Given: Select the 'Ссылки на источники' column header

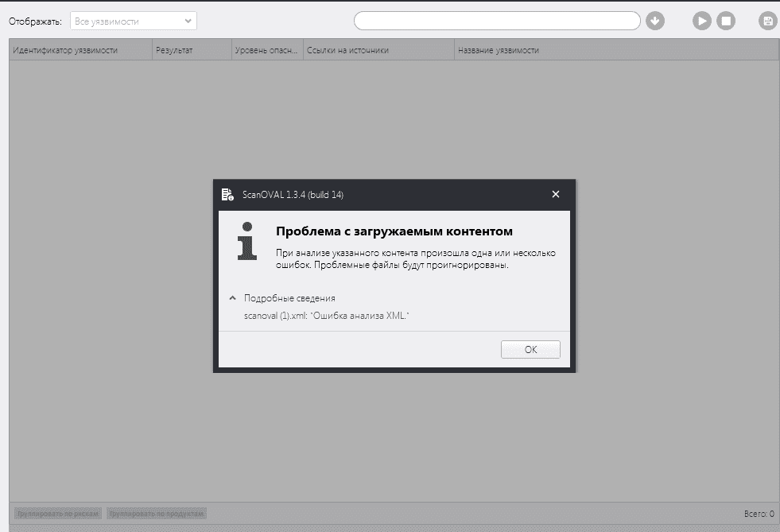Looking at the screenshot, I should (378, 50).
